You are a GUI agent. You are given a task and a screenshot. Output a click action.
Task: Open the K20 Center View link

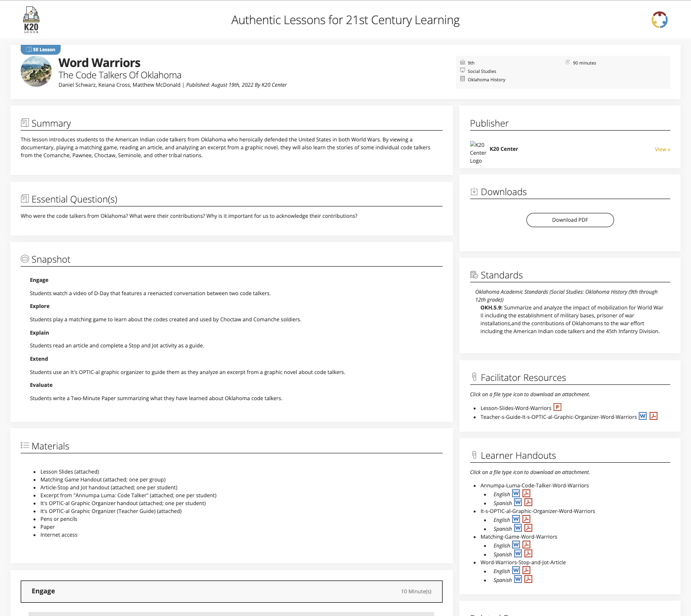click(x=662, y=149)
